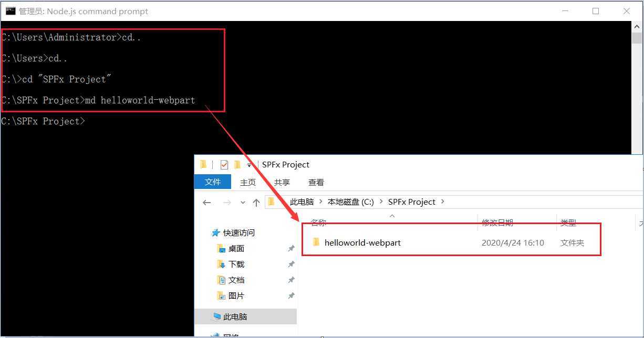
Task: Click the folder icon in Explorer title bar
Action: point(203,165)
